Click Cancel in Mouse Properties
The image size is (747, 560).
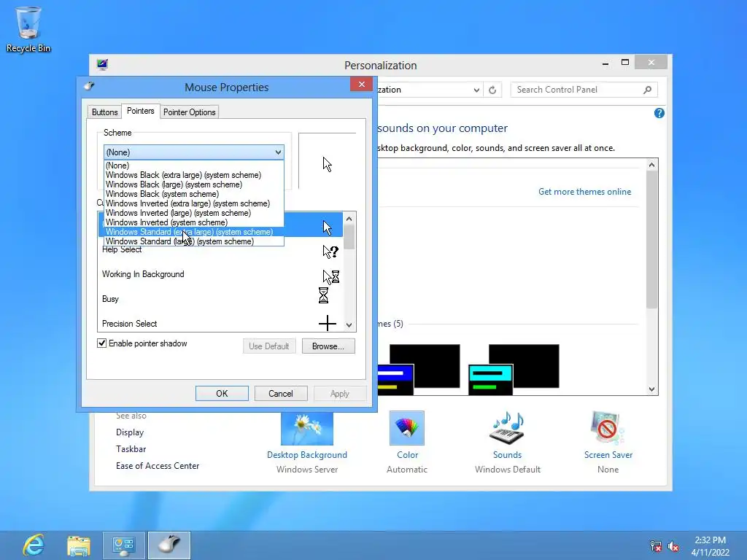[281, 393]
